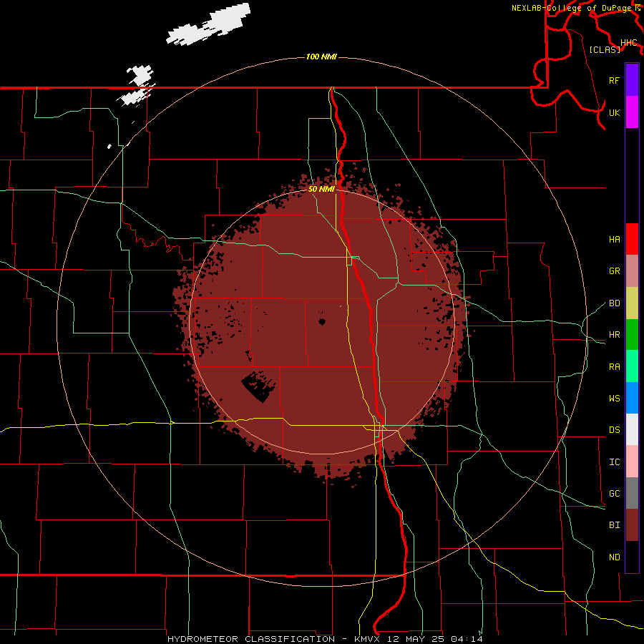Viewport: 644px width, 644px height.
Task: Click the GC gray legend swatch
Action: point(632,493)
